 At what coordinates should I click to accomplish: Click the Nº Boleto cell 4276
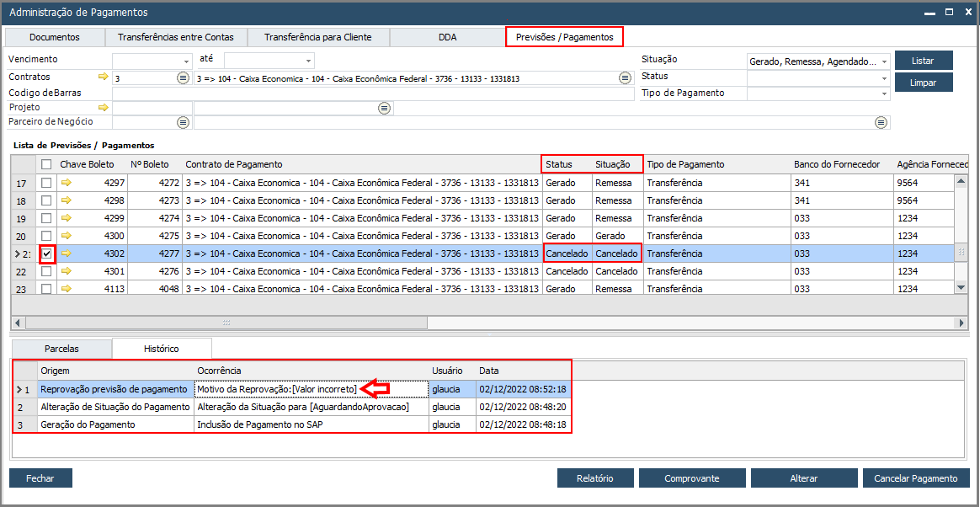tap(156, 272)
